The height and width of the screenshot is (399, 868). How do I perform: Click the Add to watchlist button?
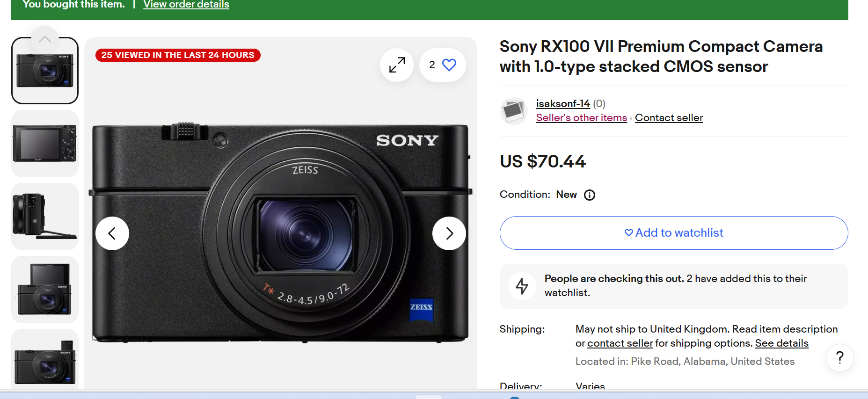coord(673,233)
